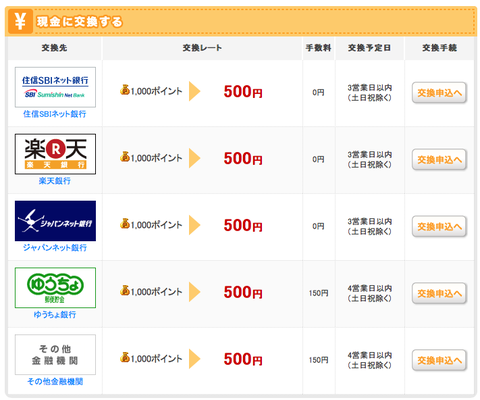
Task: Open the ゆうちょ銀行 logo image
Action: pos(55,288)
